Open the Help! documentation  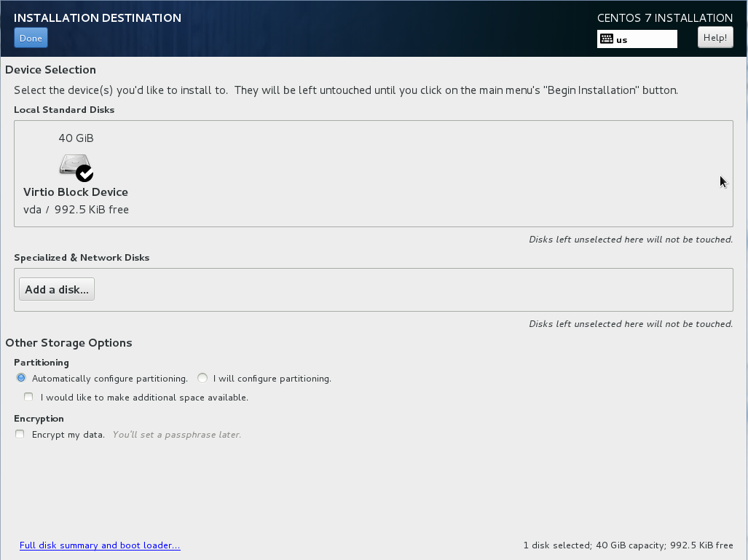(714, 38)
